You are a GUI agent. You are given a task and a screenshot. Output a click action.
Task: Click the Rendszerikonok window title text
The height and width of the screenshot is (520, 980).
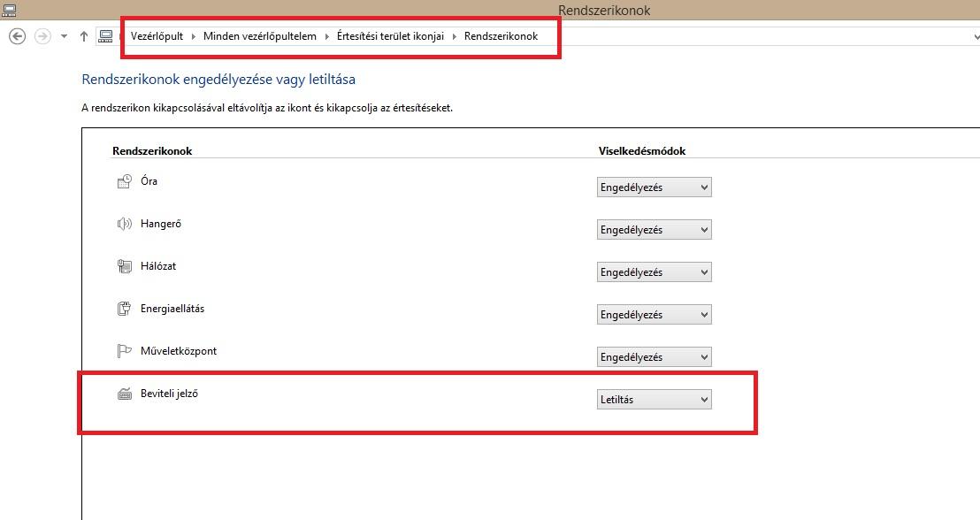(604, 10)
